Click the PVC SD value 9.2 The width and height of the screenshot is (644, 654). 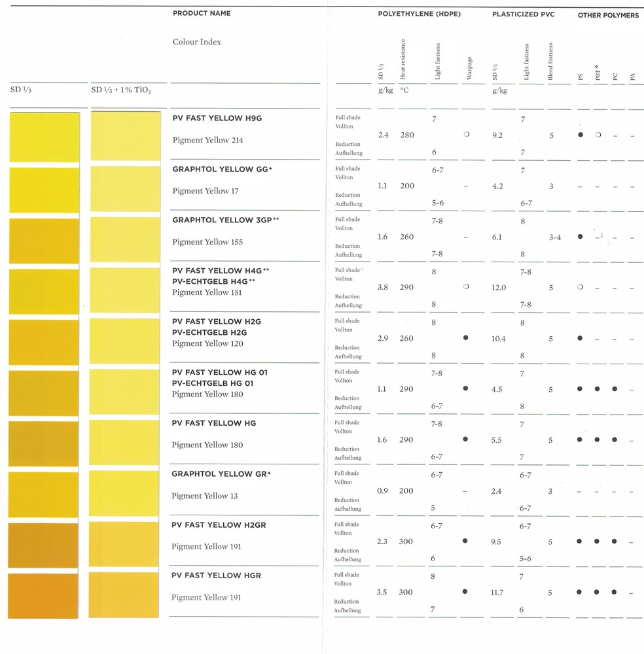(497, 135)
